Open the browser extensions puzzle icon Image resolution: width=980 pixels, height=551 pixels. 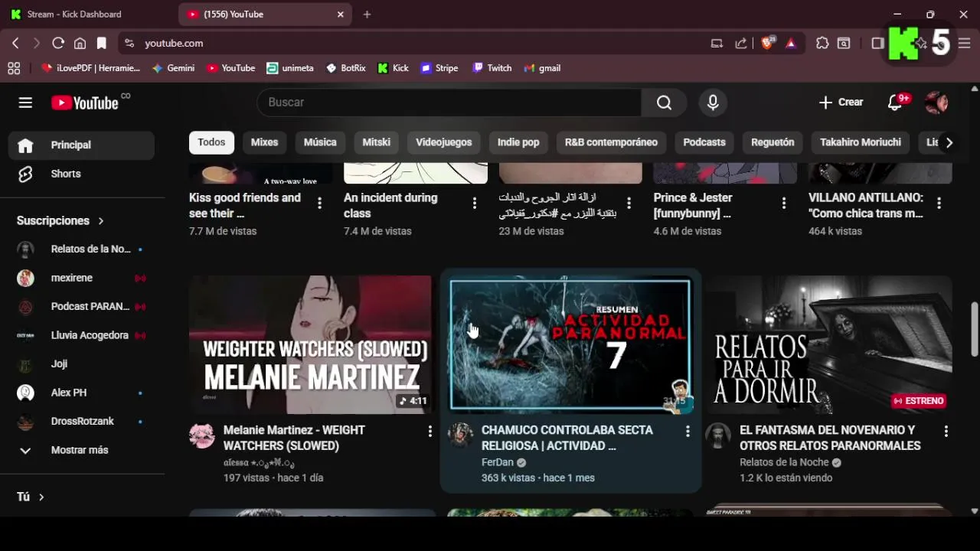[x=822, y=44]
